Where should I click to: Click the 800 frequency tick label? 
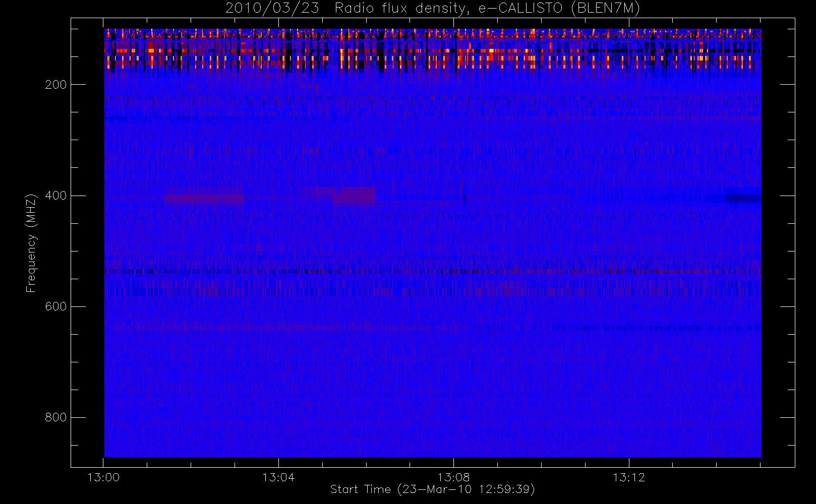(x=55, y=417)
